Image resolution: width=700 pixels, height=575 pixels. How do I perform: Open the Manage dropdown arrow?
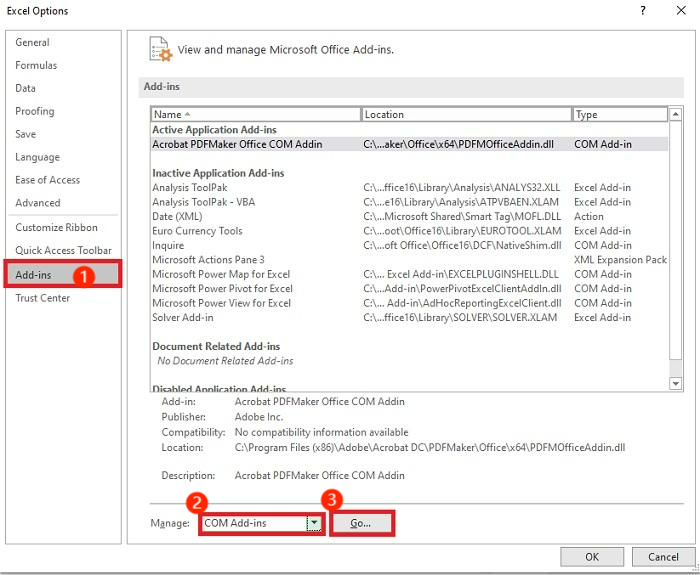[x=314, y=523]
